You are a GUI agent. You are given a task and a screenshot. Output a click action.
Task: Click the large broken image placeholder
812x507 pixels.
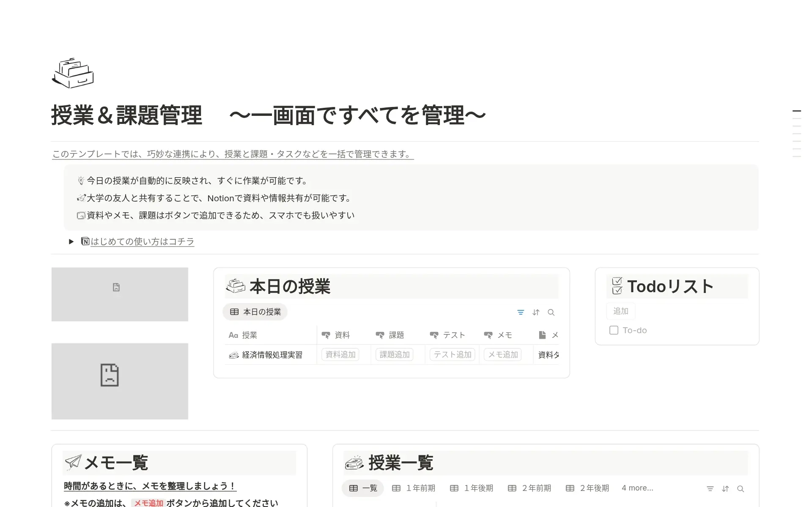coord(120,381)
